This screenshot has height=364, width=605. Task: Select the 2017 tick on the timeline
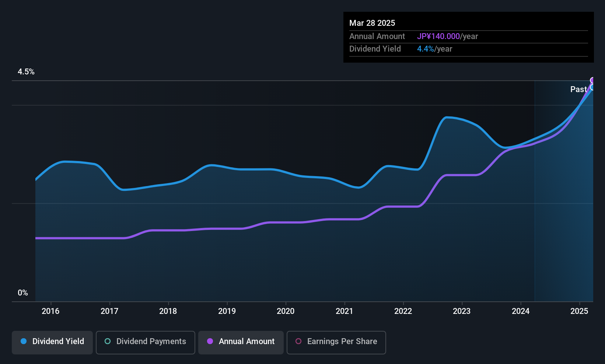(x=109, y=311)
